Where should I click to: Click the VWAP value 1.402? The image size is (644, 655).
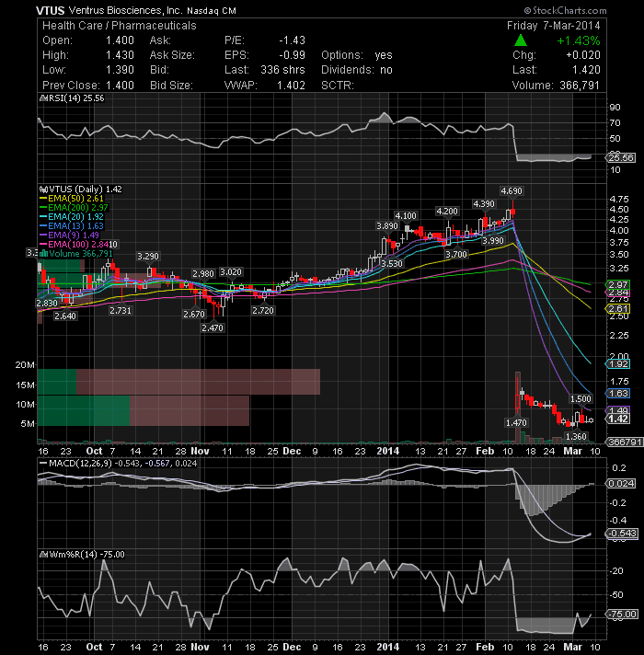pyautogui.click(x=291, y=86)
